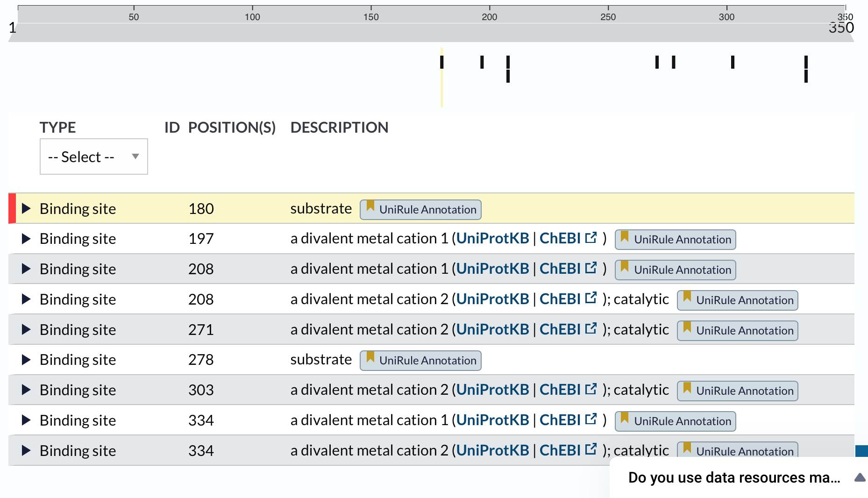Image resolution: width=868 pixels, height=498 pixels.
Task: Expand the Binding site 278 row
Action: coord(26,360)
